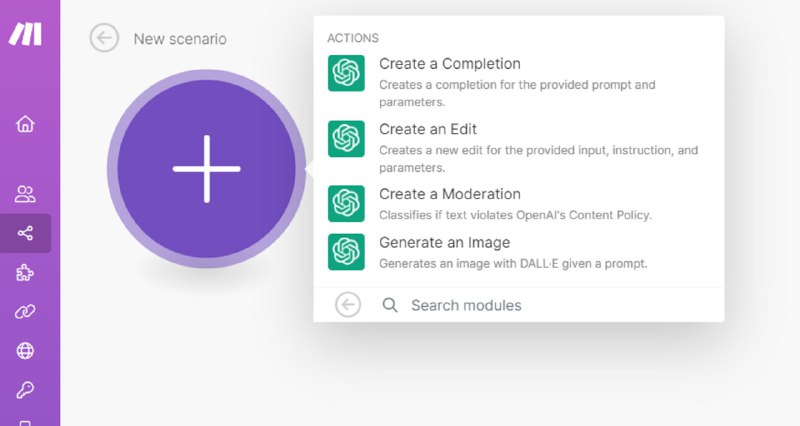The image size is (800, 426).
Task: Open the Team section people icon
Action: (25, 194)
